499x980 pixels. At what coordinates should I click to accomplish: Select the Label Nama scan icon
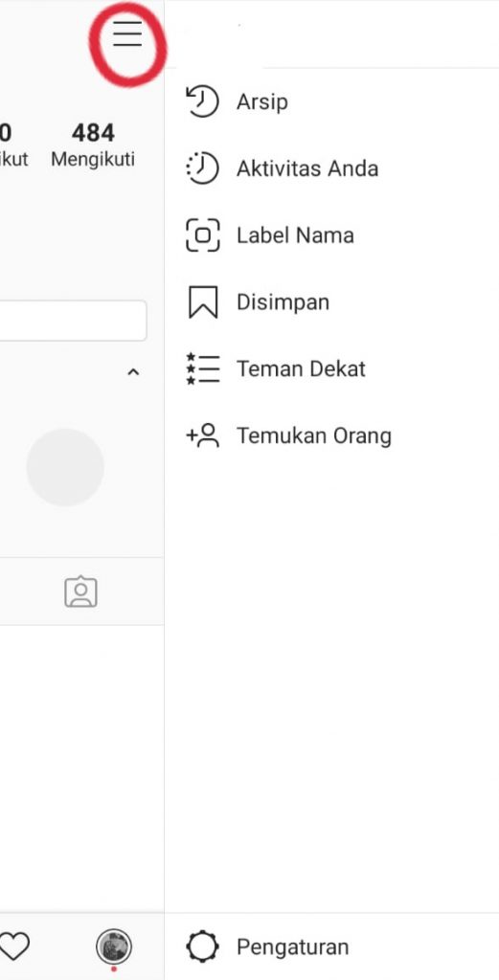click(x=203, y=235)
